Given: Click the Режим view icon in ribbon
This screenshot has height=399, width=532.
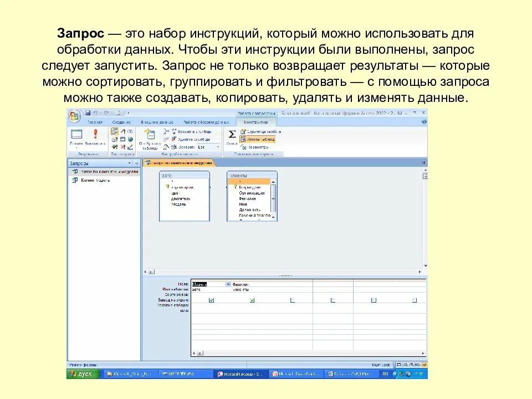Looking at the screenshot, I should [x=76, y=134].
